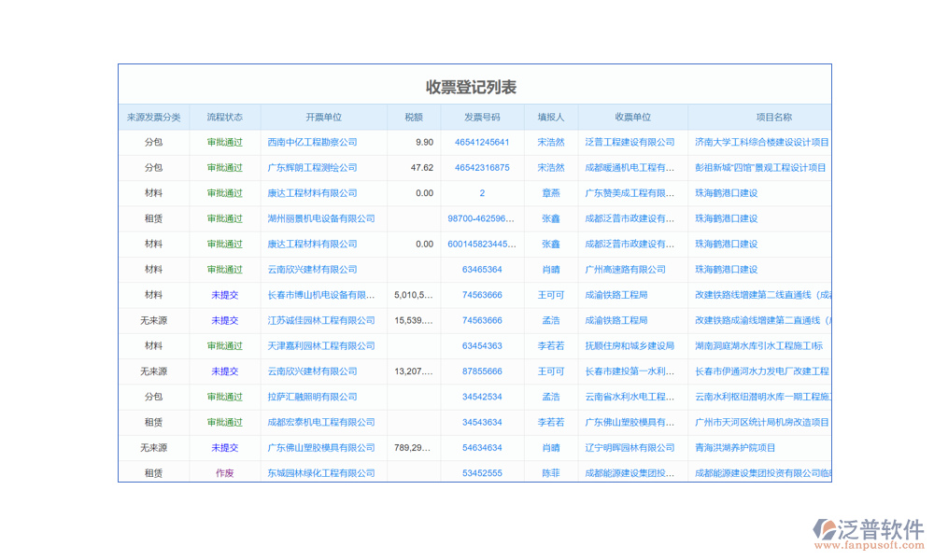This screenshot has width=934, height=560.
Task: Open 济南大学工科综合楼建设设计项目 link
Action: pos(761,143)
